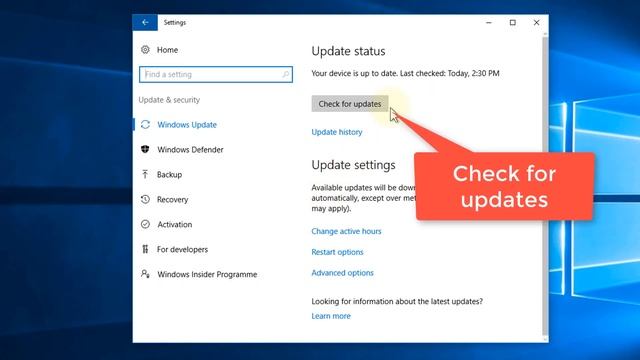The width and height of the screenshot is (640, 360).
Task: Click the Windows Defender shield icon
Action: coord(145,149)
